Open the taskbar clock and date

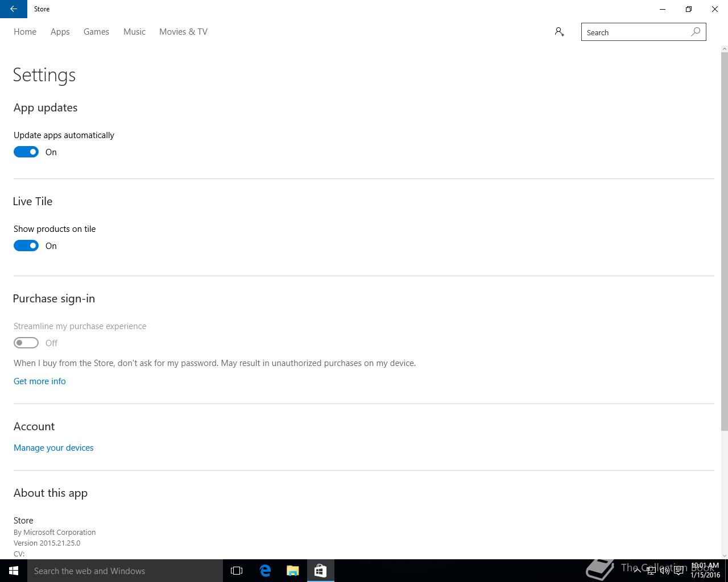(705, 571)
